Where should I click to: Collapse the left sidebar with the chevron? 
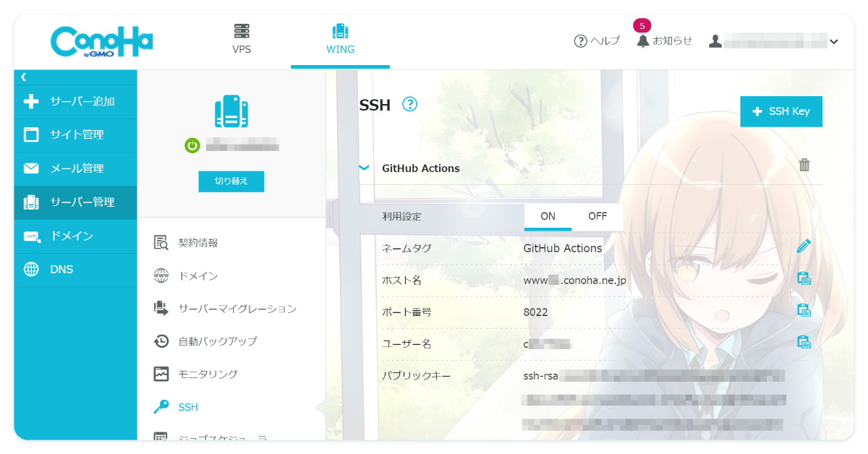23,77
